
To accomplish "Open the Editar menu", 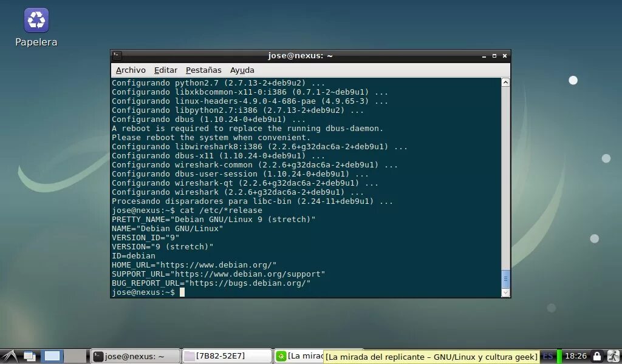I will coord(165,70).
